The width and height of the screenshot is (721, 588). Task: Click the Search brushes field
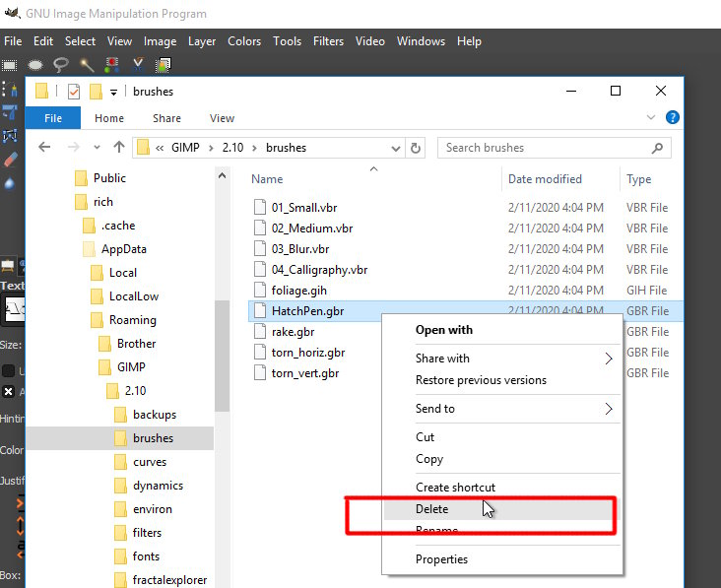click(542, 148)
